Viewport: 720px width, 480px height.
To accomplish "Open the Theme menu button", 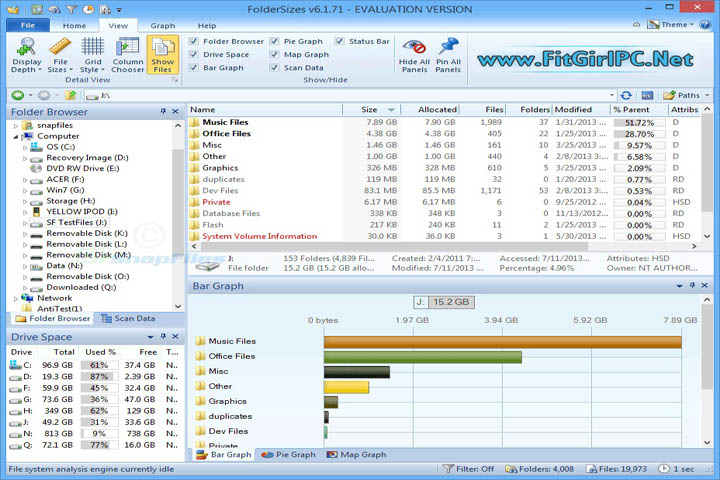I will (672, 24).
